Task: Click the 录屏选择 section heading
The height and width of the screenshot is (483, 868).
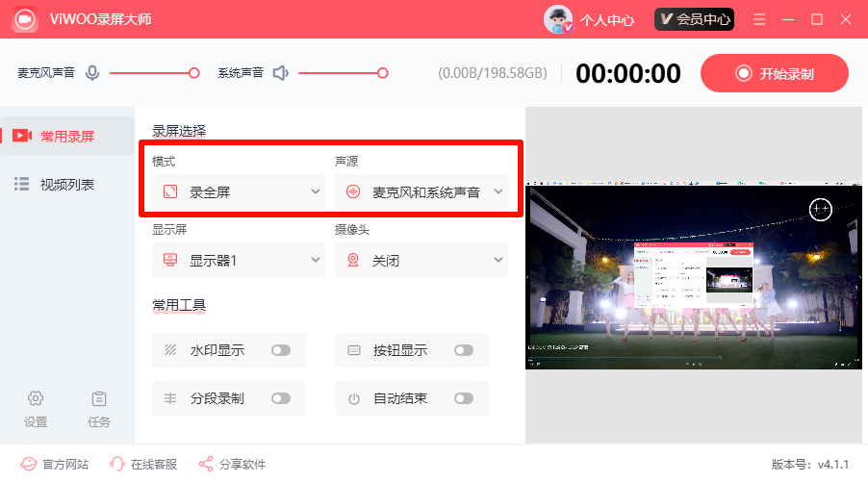Action: click(x=179, y=131)
